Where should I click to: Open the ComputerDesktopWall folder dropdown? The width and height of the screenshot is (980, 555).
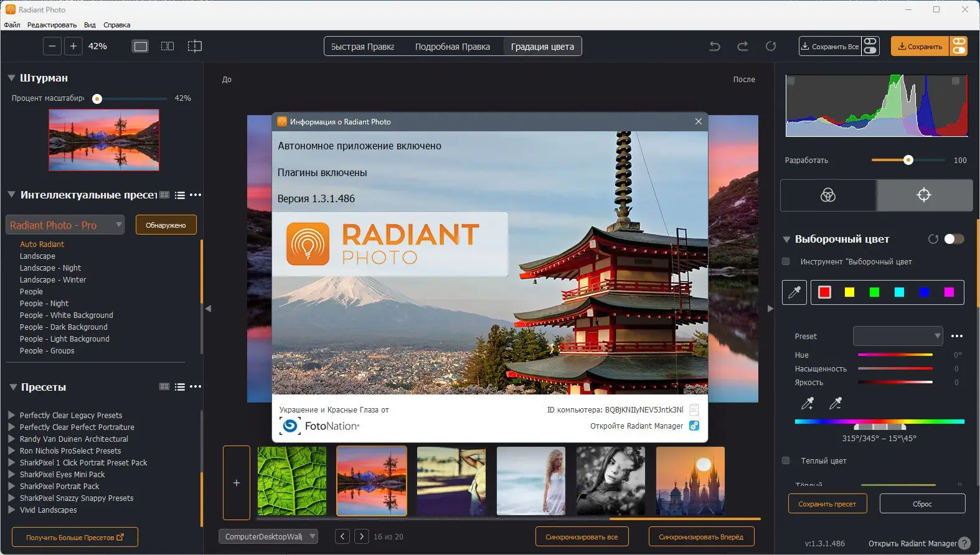(268, 536)
